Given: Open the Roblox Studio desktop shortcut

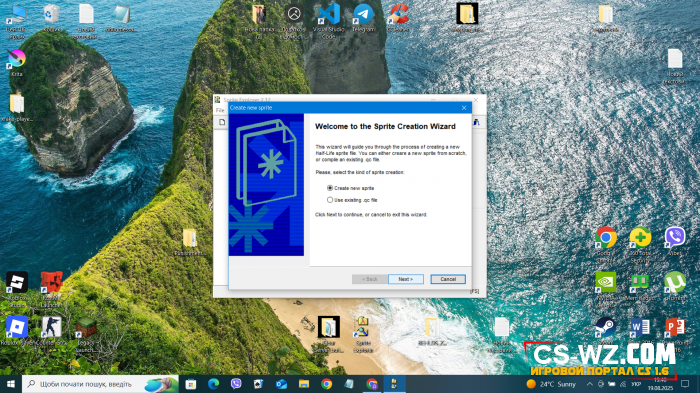Looking at the screenshot, I should click(x=17, y=289).
